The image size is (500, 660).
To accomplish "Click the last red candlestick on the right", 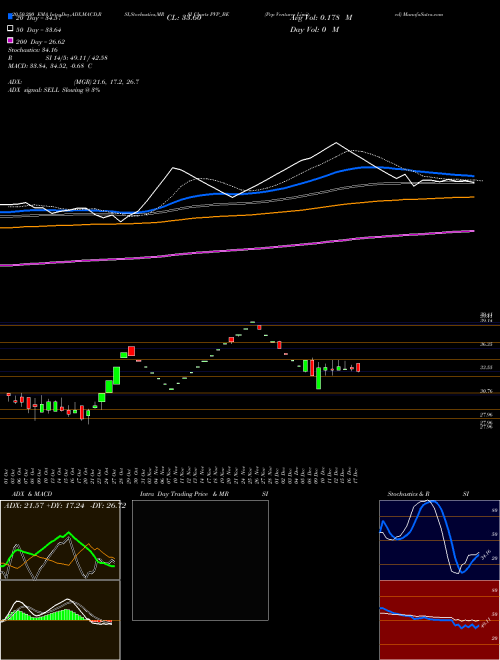I will pos(358,367).
